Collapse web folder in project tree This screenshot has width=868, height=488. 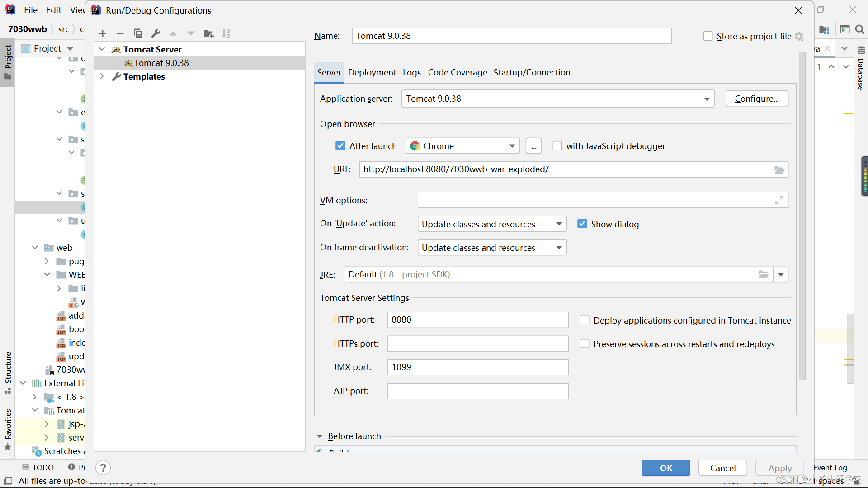click(35, 248)
